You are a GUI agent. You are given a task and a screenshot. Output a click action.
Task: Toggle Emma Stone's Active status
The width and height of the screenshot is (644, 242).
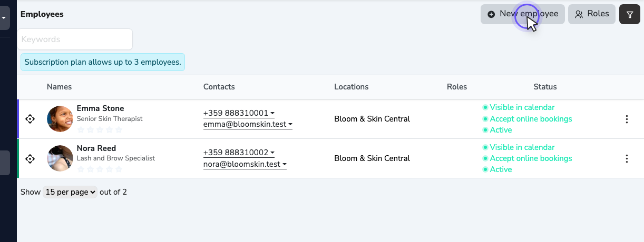(x=497, y=130)
